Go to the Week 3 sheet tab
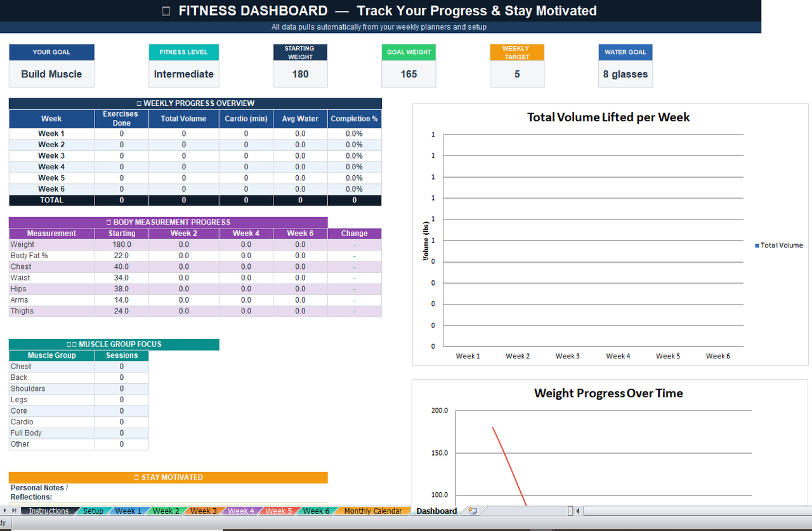Image resolution: width=812 pixels, height=531 pixels. (x=204, y=511)
